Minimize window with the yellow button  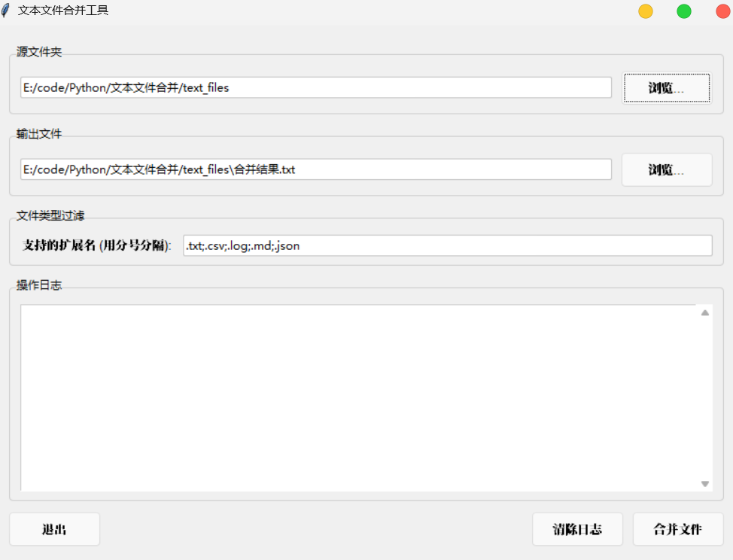coord(646,11)
